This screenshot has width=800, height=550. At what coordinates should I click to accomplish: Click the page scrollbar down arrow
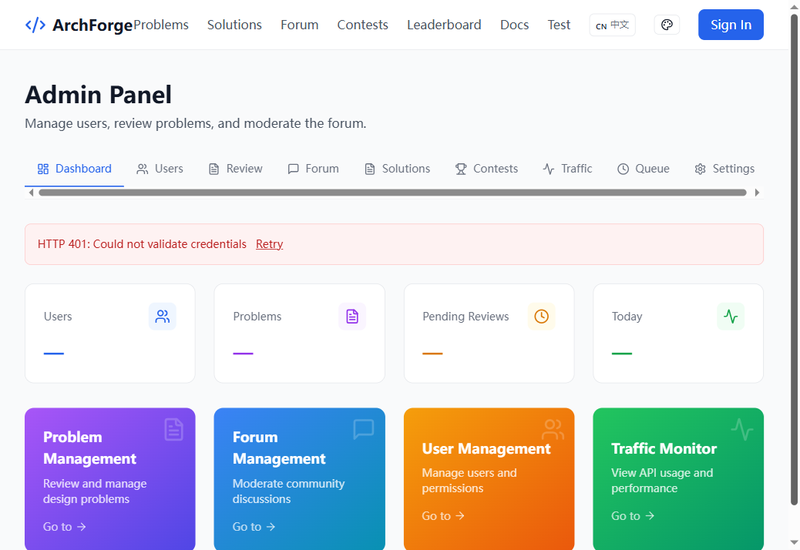point(794,542)
